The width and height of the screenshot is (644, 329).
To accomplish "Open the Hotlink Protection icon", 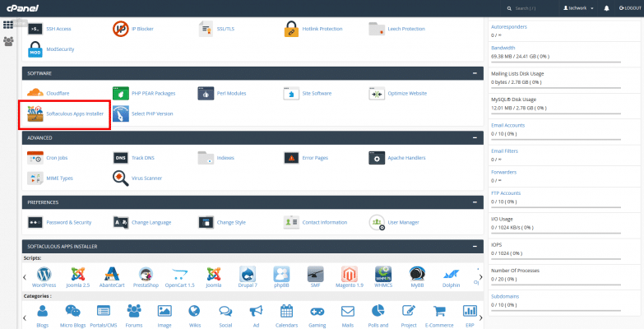I will [x=291, y=29].
